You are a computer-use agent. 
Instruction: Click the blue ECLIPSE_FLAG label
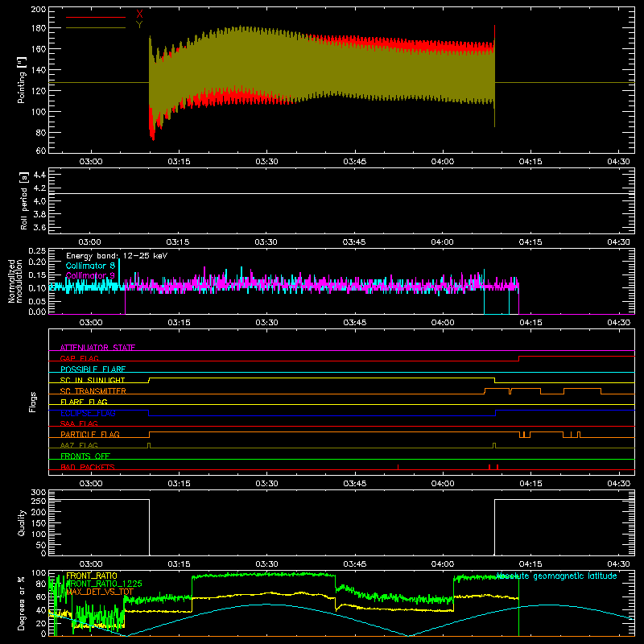tap(88, 413)
